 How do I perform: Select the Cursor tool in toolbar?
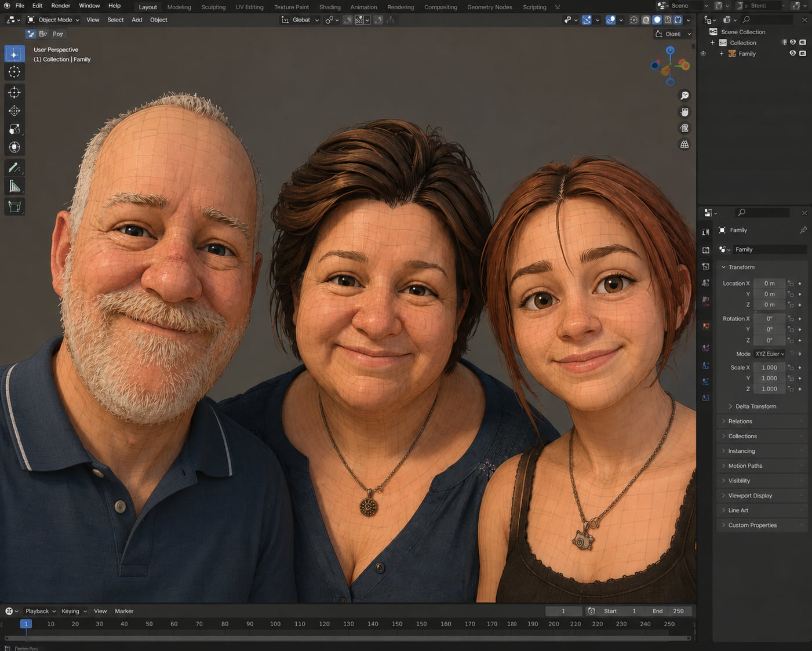pyautogui.click(x=14, y=72)
